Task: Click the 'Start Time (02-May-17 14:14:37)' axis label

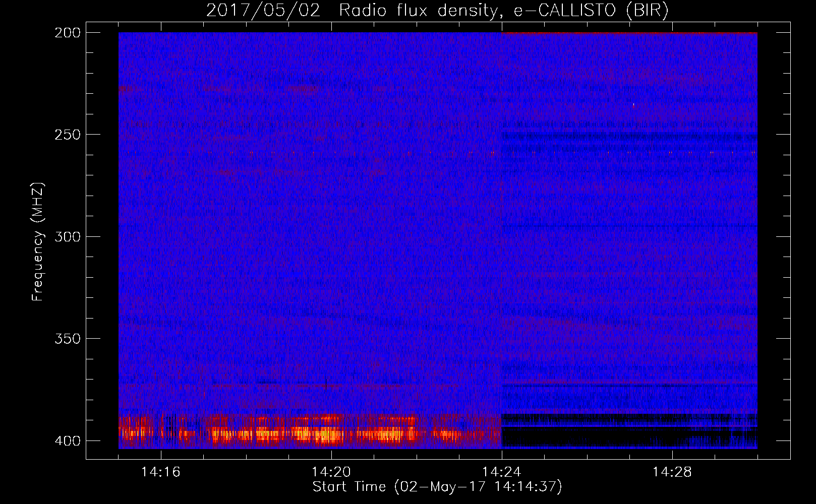Action: (437, 487)
